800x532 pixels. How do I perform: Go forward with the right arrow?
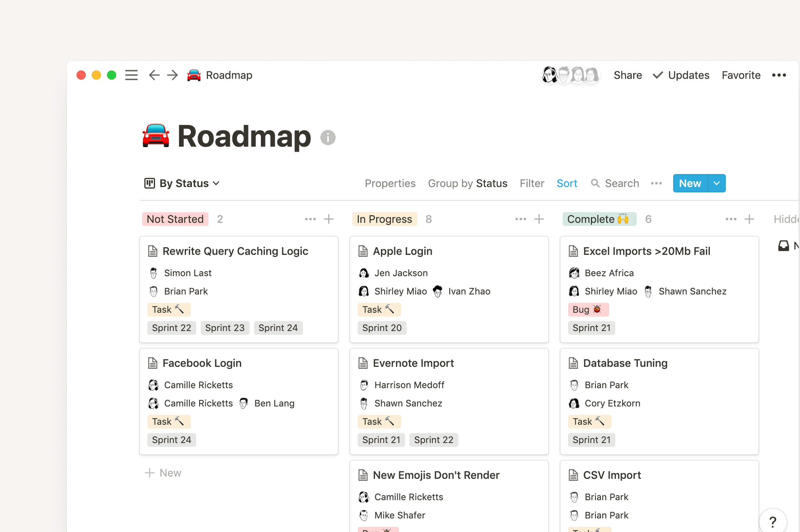[x=173, y=75]
